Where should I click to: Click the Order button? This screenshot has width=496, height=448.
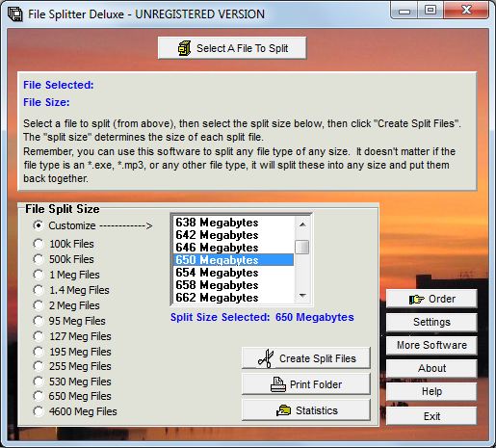431,299
